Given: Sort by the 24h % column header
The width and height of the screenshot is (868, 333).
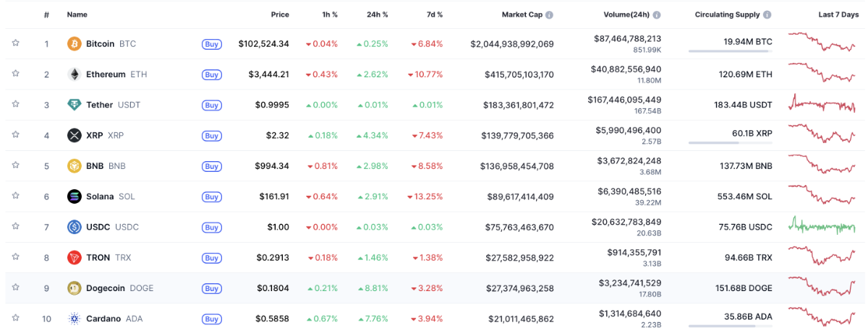Looking at the screenshot, I should point(377,14).
